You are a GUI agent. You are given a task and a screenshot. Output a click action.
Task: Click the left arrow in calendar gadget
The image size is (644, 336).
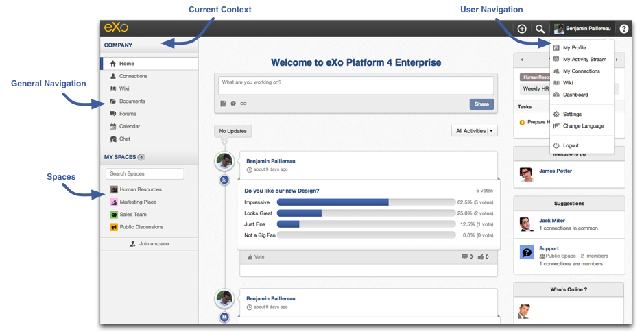[522, 60]
